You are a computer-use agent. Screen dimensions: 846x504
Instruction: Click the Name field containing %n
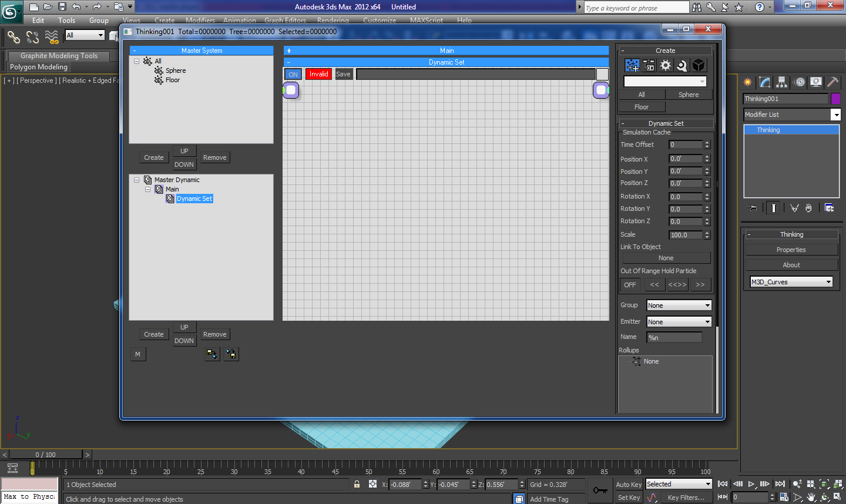[674, 337]
